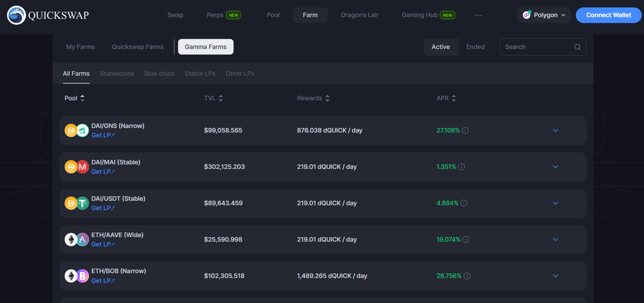This screenshot has width=644, height=303.
Task: Open the Dragon's Lair page
Action: [359, 15]
